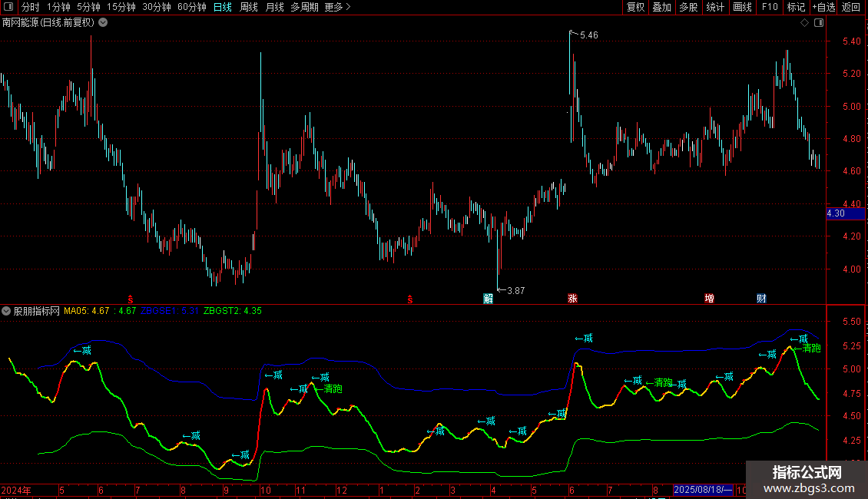Switch to 月线 monthly chart
The width and height of the screenshot is (868, 499).
274,7
